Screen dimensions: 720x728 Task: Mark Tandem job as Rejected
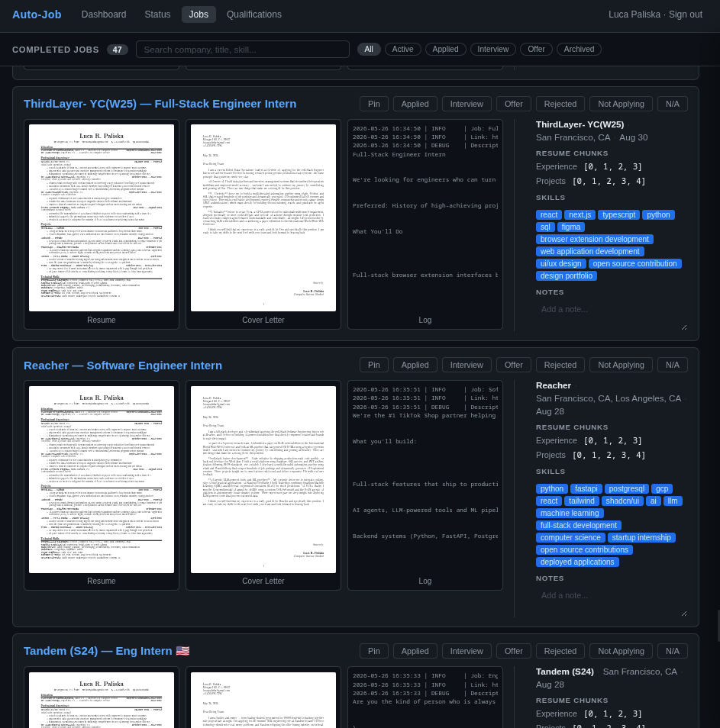(x=560, y=651)
